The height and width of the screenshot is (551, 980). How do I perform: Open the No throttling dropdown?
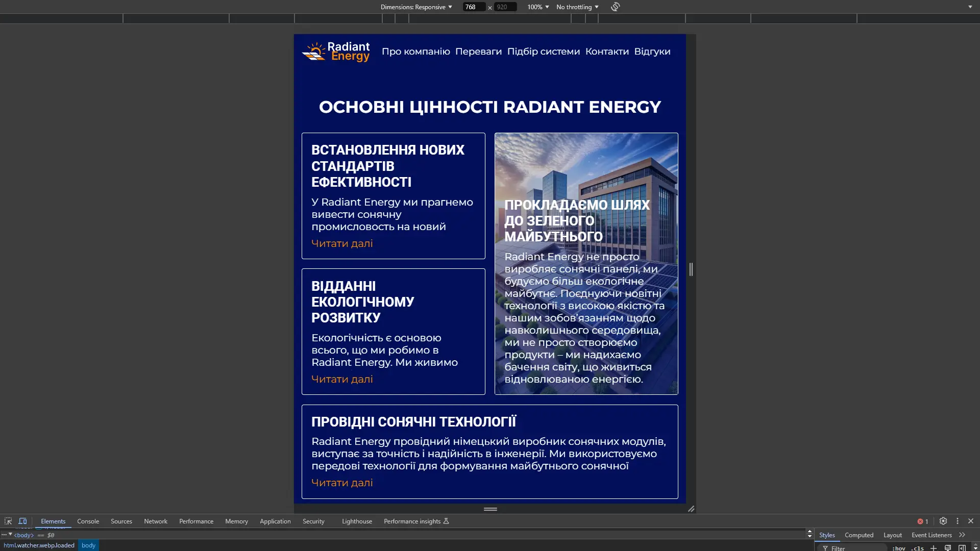click(x=577, y=7)
